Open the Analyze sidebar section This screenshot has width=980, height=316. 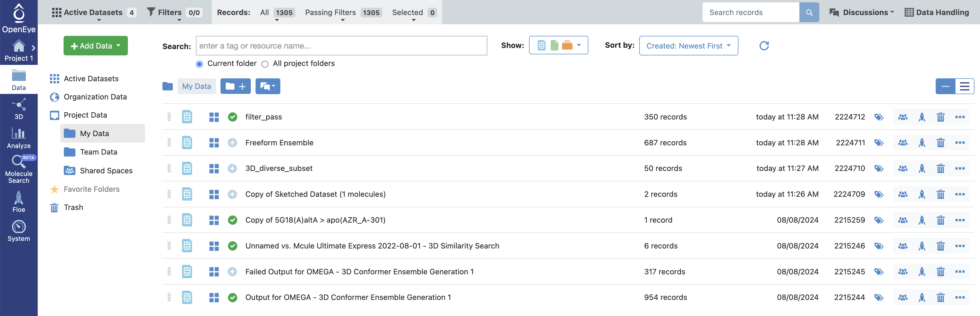pos(19,138)
